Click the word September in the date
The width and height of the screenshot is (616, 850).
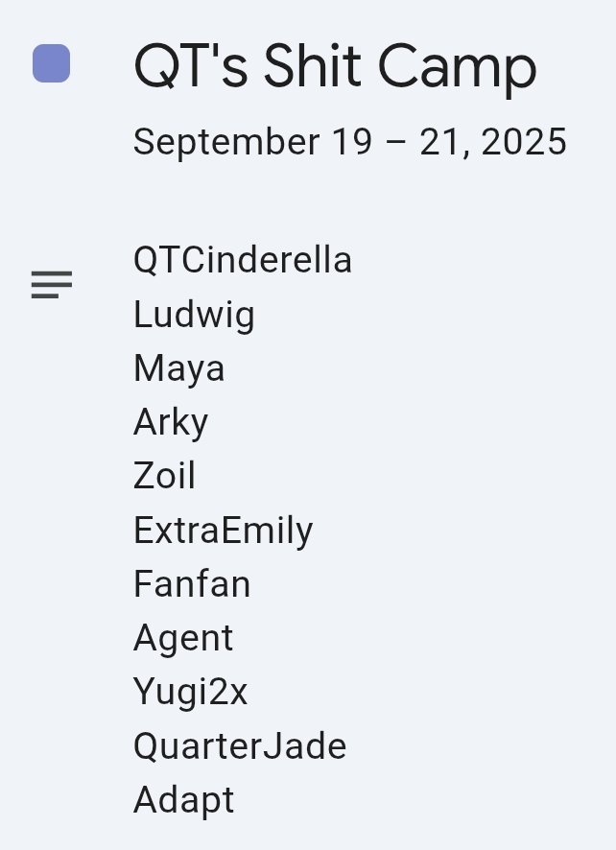226,143
